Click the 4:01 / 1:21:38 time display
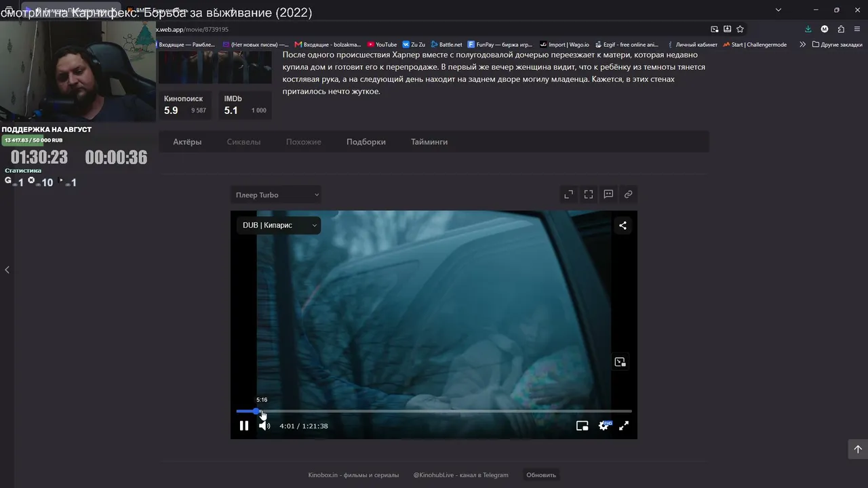868x488 pixels. [304, 426]
